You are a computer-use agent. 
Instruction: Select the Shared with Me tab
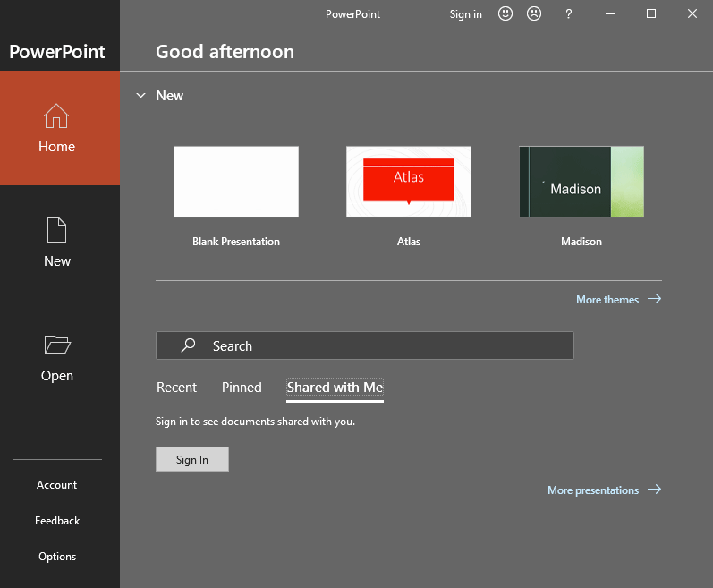coord(335,388)
